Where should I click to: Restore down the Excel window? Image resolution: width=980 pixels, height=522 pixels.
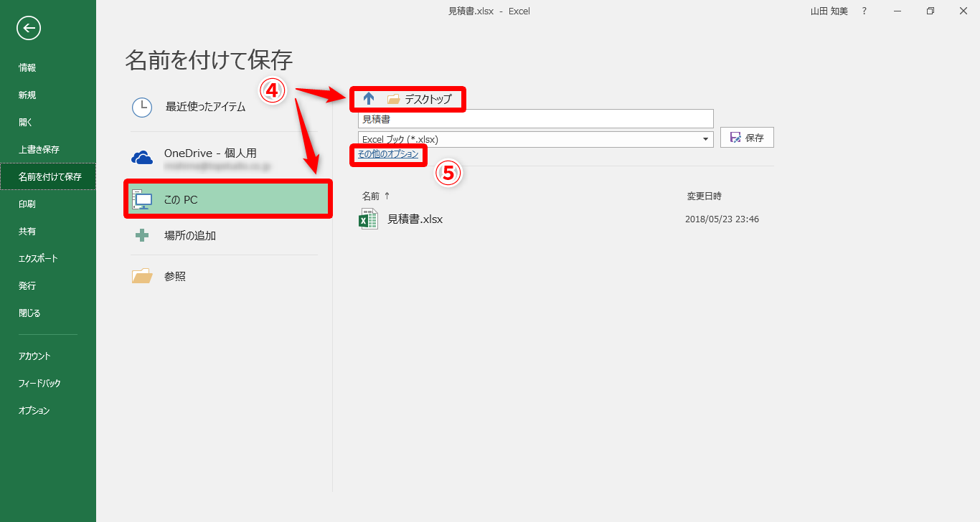930,11
